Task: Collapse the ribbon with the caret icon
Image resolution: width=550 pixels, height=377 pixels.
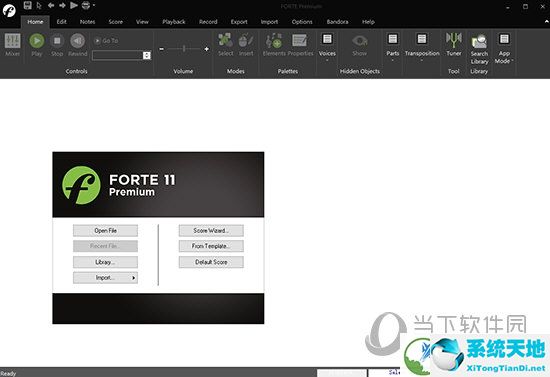Action: [x=546, y=22]
